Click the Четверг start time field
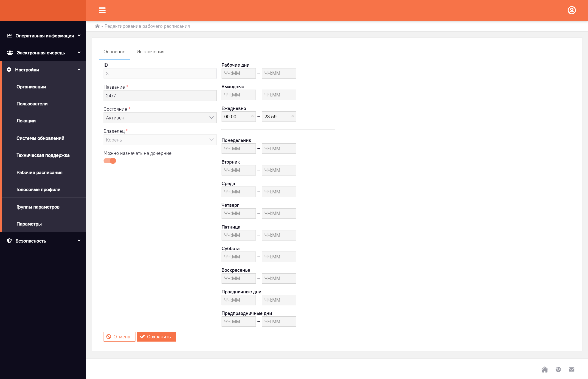 point(239,213)
